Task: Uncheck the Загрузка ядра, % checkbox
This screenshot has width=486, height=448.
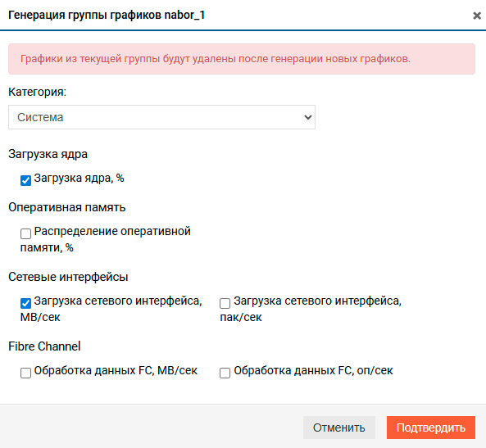Action: (25, 180)
